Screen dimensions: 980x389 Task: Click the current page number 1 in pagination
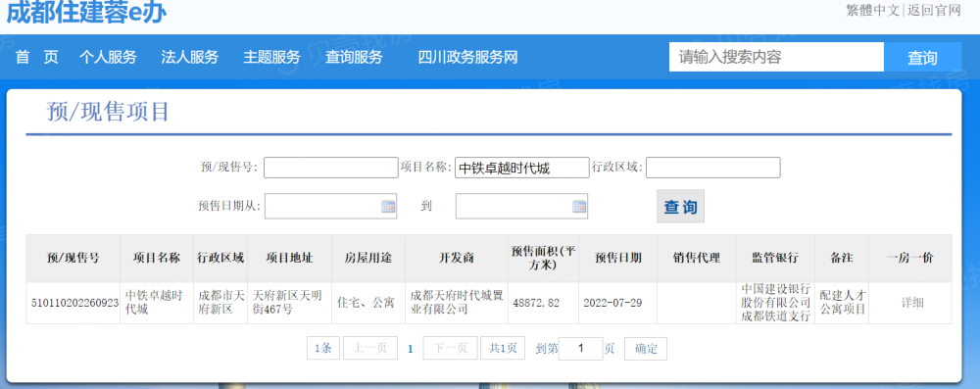point(410,349)
